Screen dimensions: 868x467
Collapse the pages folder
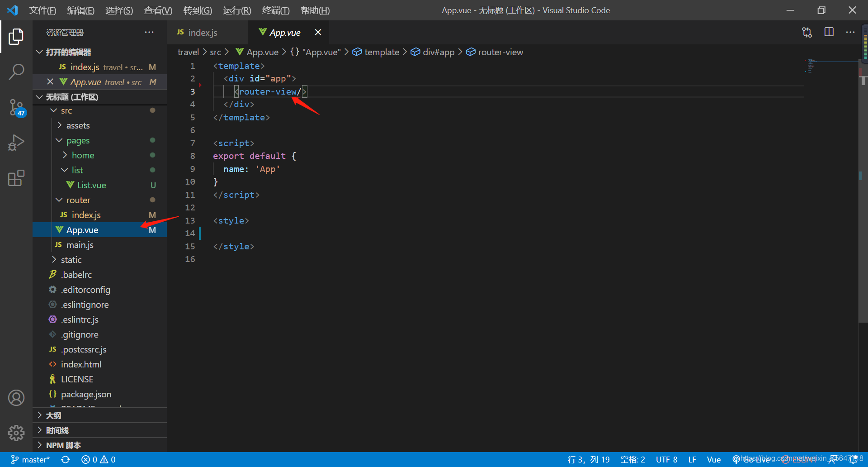(99, 140)
